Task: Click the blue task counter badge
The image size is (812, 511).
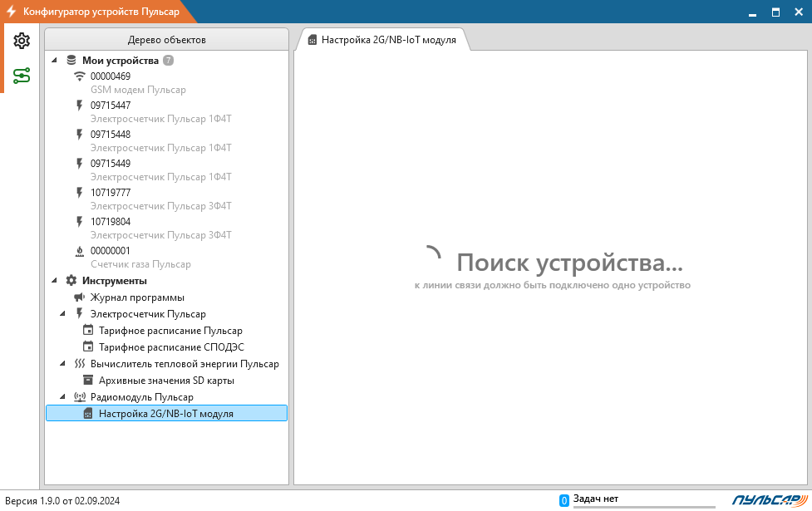Action: (564, 500)
